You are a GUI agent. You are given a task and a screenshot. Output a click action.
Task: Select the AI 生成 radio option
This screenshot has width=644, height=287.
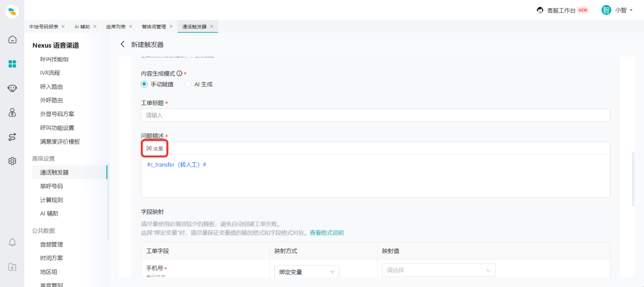pyautogui.click(x=188, y=84)
